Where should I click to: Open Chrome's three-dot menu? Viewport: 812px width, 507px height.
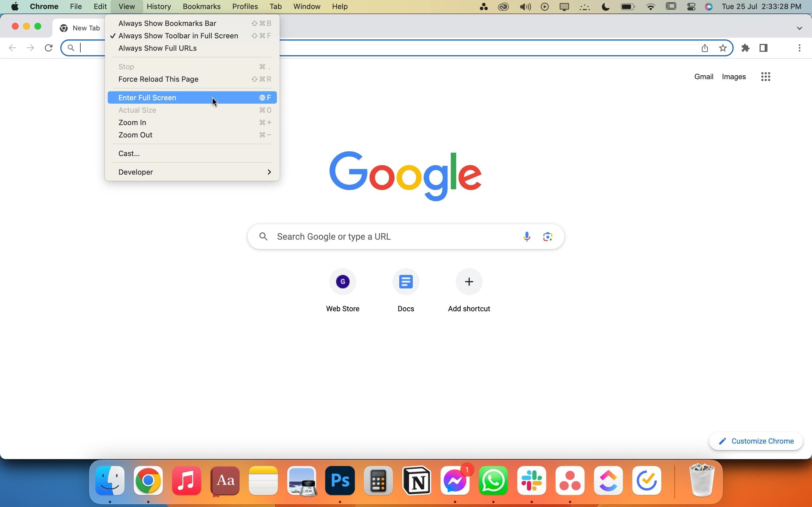click(799, 48)
